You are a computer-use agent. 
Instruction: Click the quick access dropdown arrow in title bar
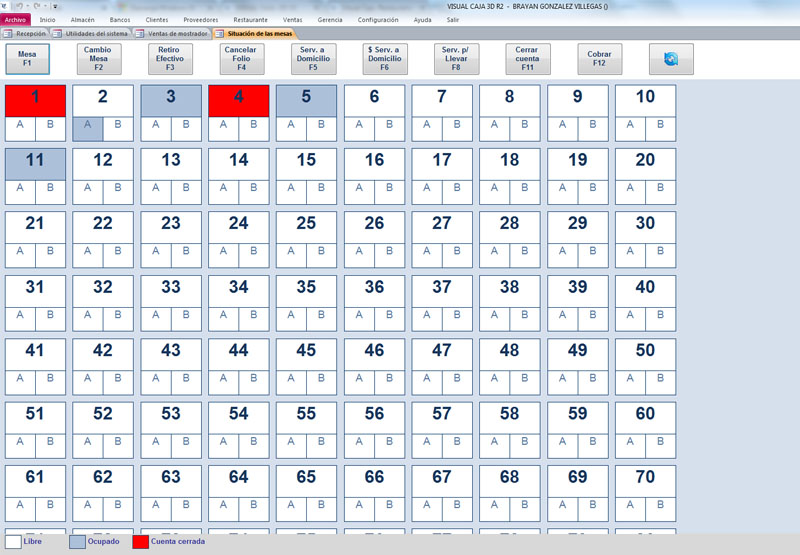tap(56, 6)
